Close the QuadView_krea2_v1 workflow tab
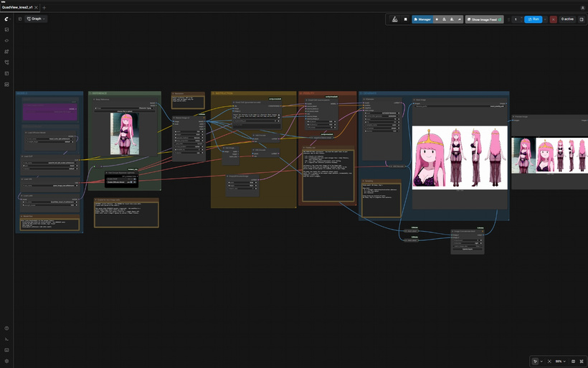This screenshot has height=368, width=588. coord(37,7)
